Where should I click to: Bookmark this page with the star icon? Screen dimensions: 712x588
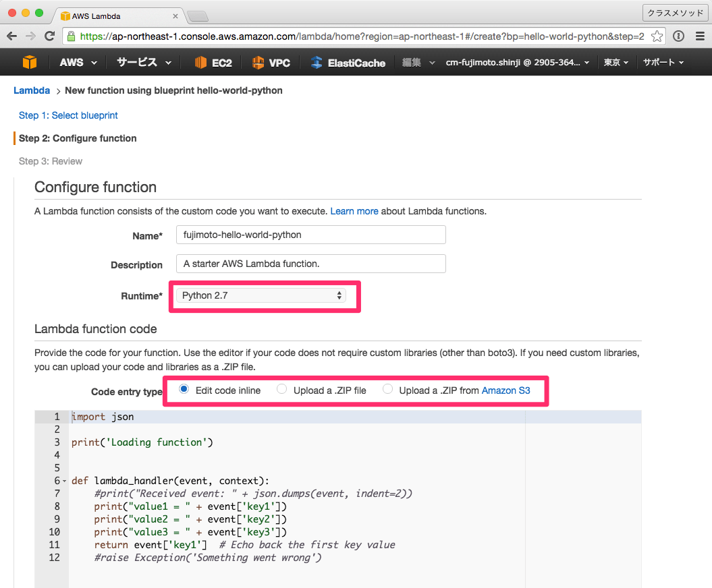[x=657, y=36]
